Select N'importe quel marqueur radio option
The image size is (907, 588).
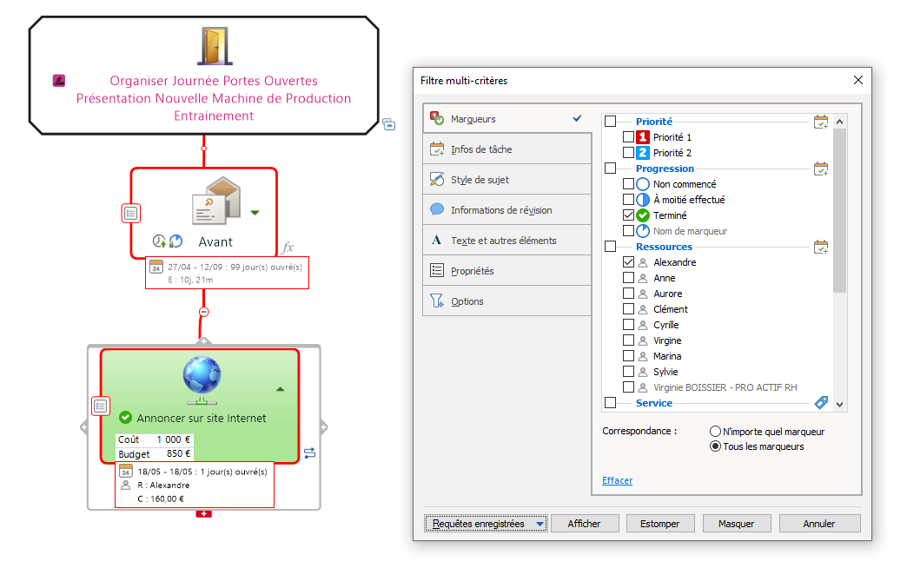715,432
